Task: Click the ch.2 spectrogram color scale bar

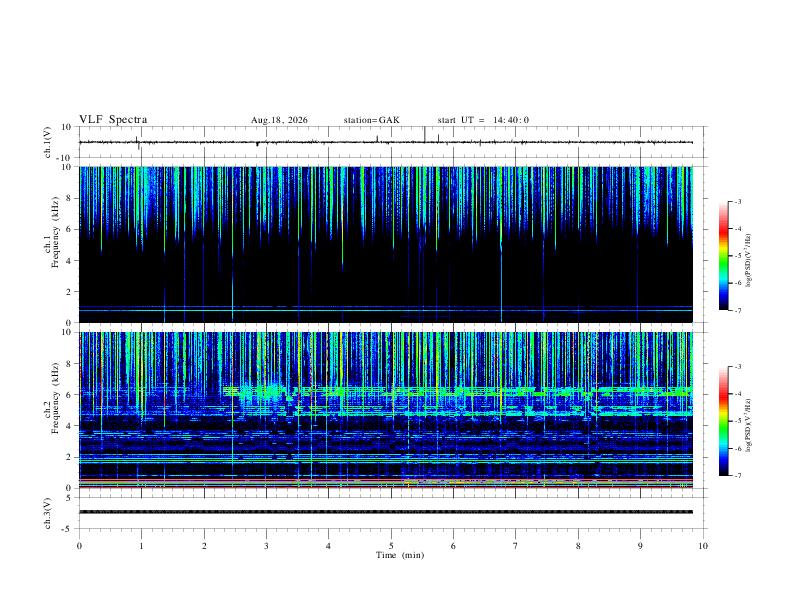Action: pos(723,421)
